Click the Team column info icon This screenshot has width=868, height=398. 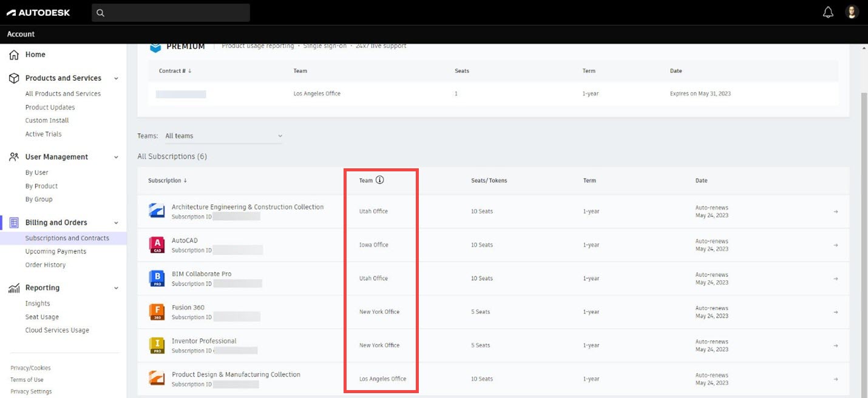point(380,180)
